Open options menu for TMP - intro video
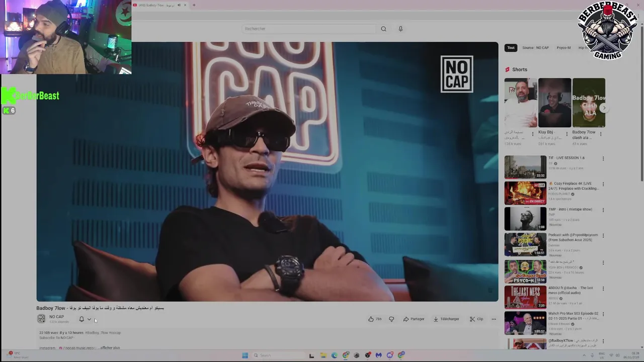Viewport: 644px width, 362px height. [603, 210]
